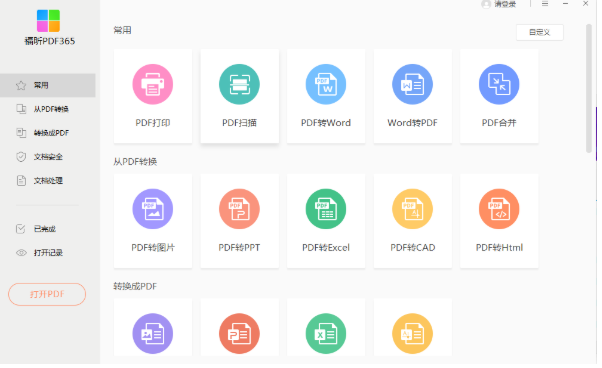The height and width of the screenshot is (368, 602).
Task: Open 文档处理 in the sidebar
Action: pos(48,180)
